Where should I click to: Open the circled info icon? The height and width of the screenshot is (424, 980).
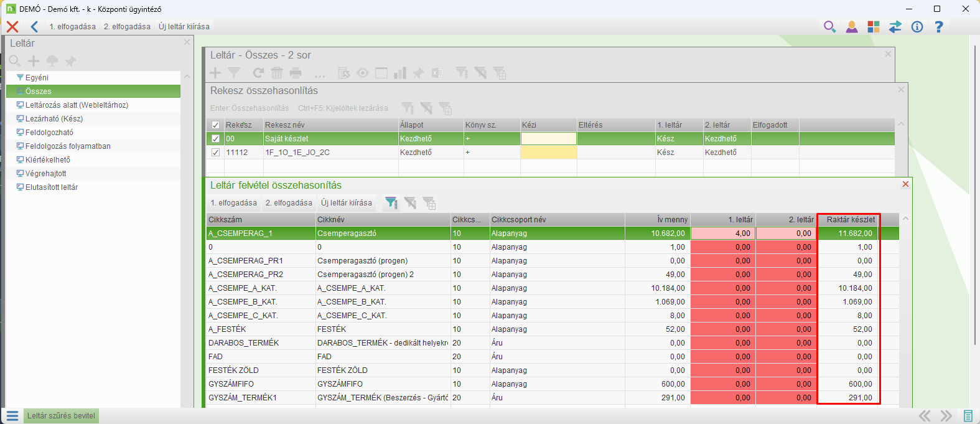[x=917, y=27]
